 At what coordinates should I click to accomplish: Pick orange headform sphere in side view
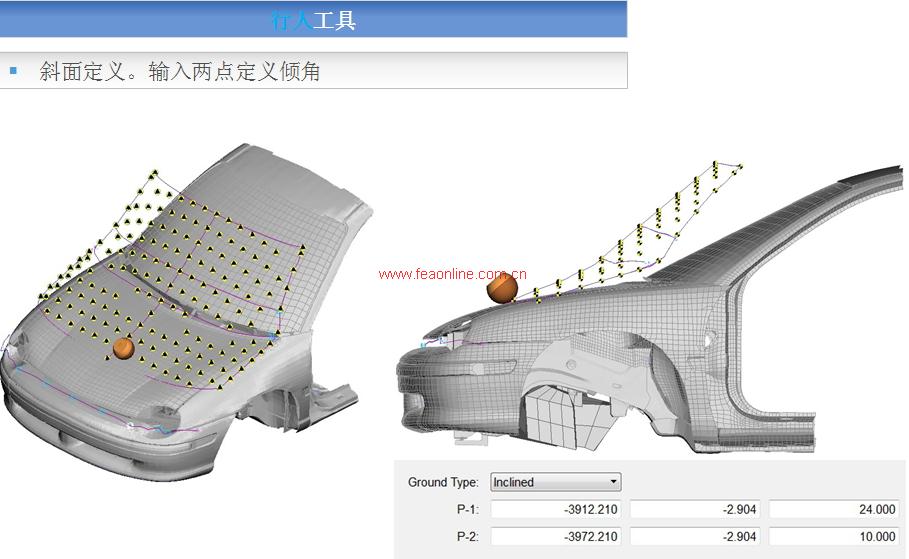coord(502,288)
